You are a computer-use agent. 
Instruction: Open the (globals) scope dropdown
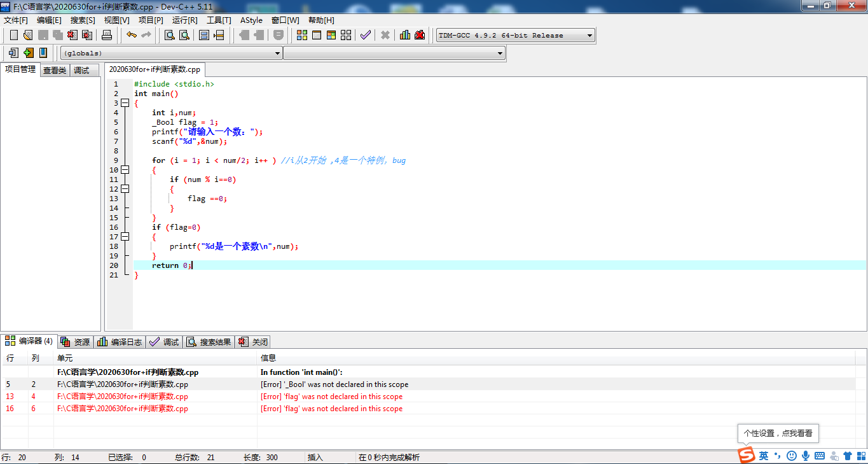coord(171,53)
